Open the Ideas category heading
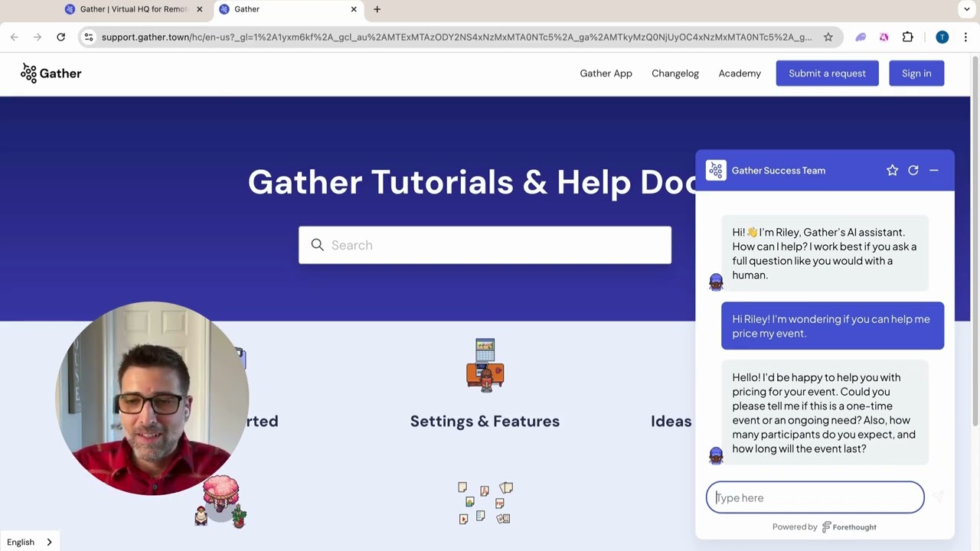 [671, 421]
